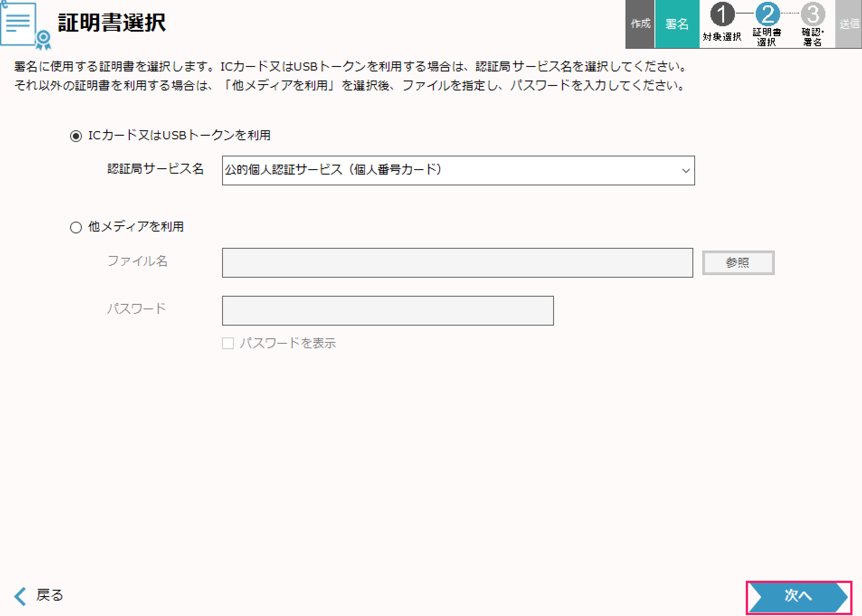Select the 他メディアを利用 radio button
Image resolution: width=862 pixels, height=616 pixels.
[76, 227]
